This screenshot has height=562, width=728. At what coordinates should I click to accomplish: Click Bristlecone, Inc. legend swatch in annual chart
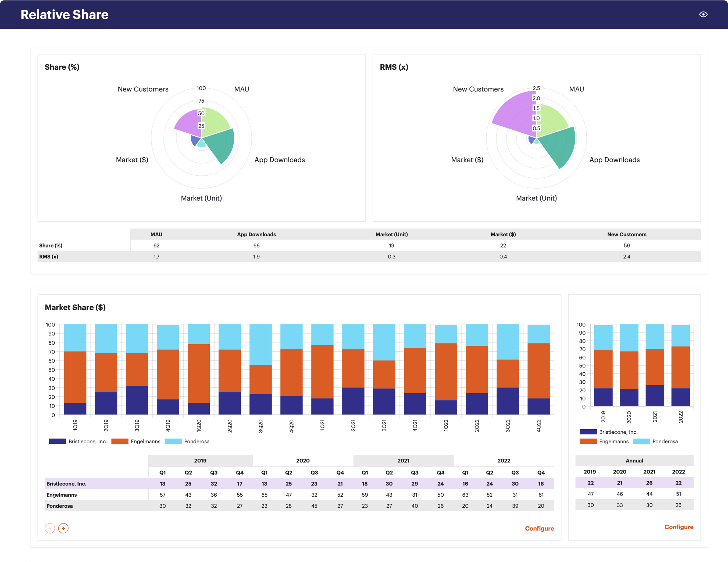coord(588,432)
